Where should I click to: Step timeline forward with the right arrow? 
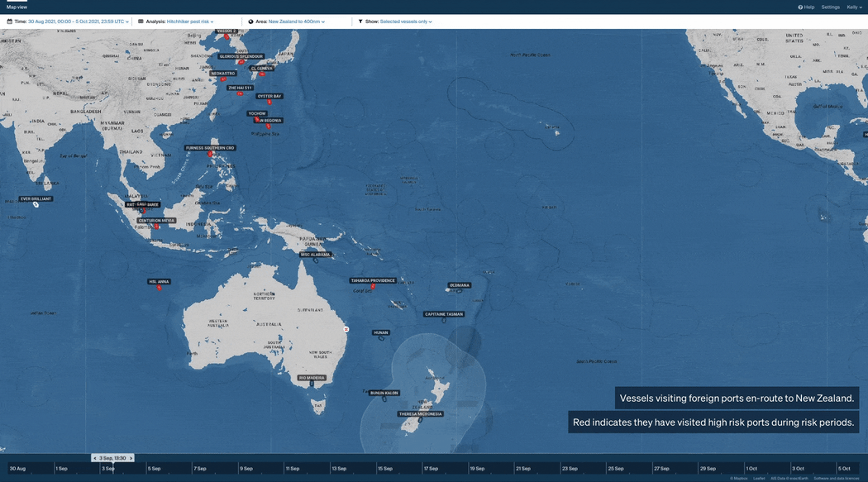[131, 458]
